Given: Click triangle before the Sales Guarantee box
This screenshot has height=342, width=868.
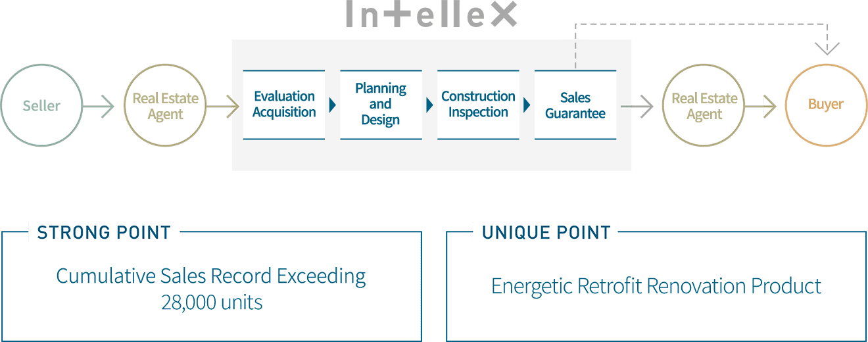Looking at the screenshot, I should click(x=527, y=105).
